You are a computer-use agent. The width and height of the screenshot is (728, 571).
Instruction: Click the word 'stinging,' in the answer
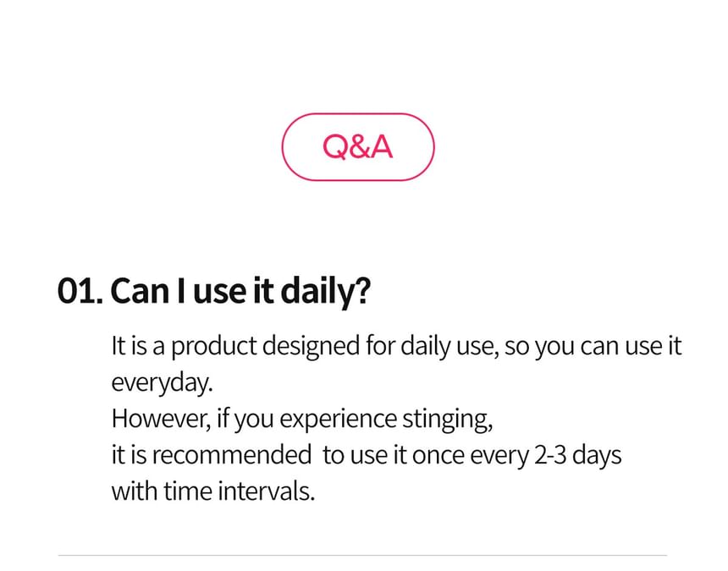[x=448, y=420]
